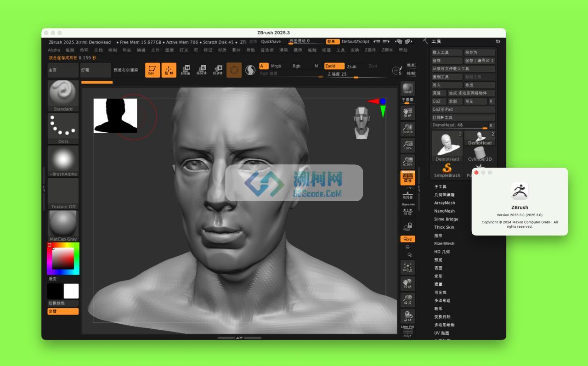Enable the Mrgb channel
This screenshot has height=366, width=588.
point(276,66)
